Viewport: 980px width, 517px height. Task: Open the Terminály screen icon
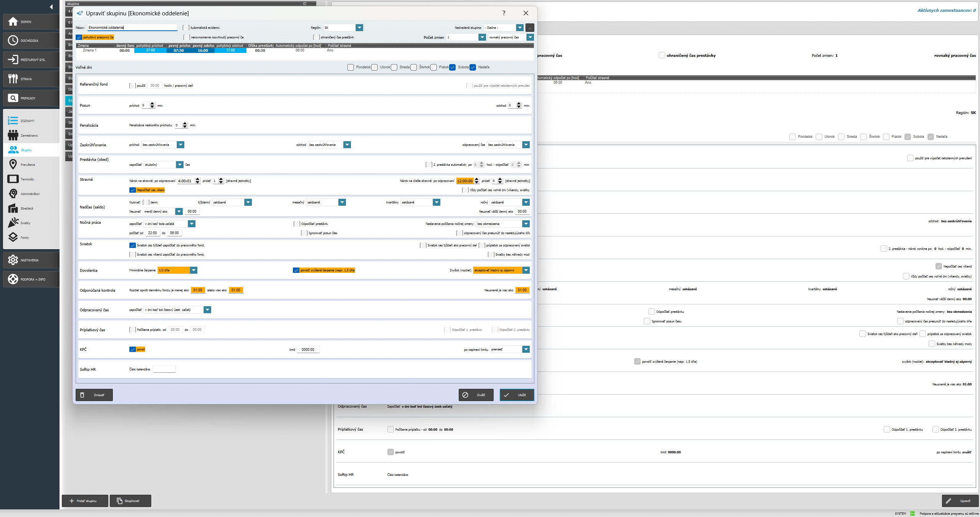(13, 179)
